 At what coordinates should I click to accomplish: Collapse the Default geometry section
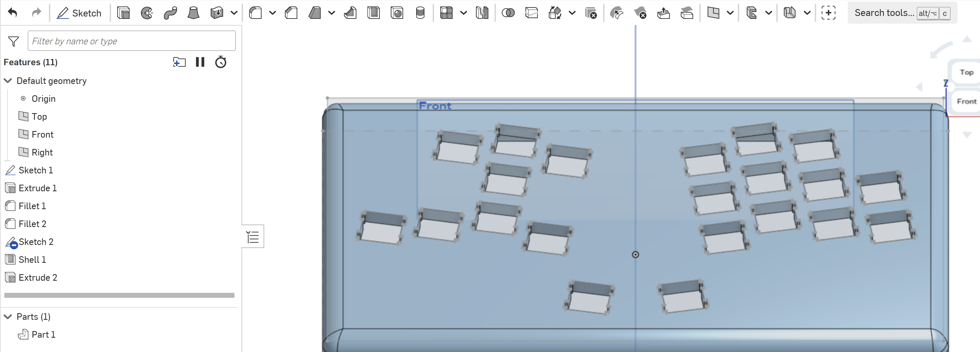[x=8, y=80]
